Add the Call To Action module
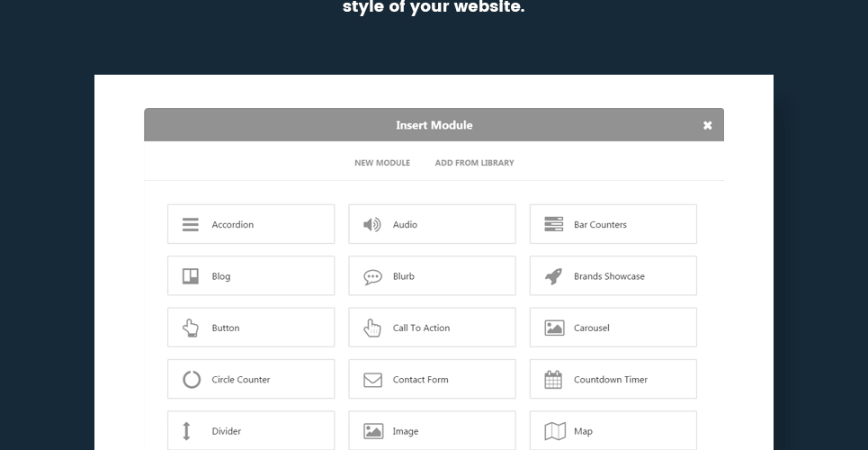The width and height of the screenshot is (868, 450). click(432, 328)
